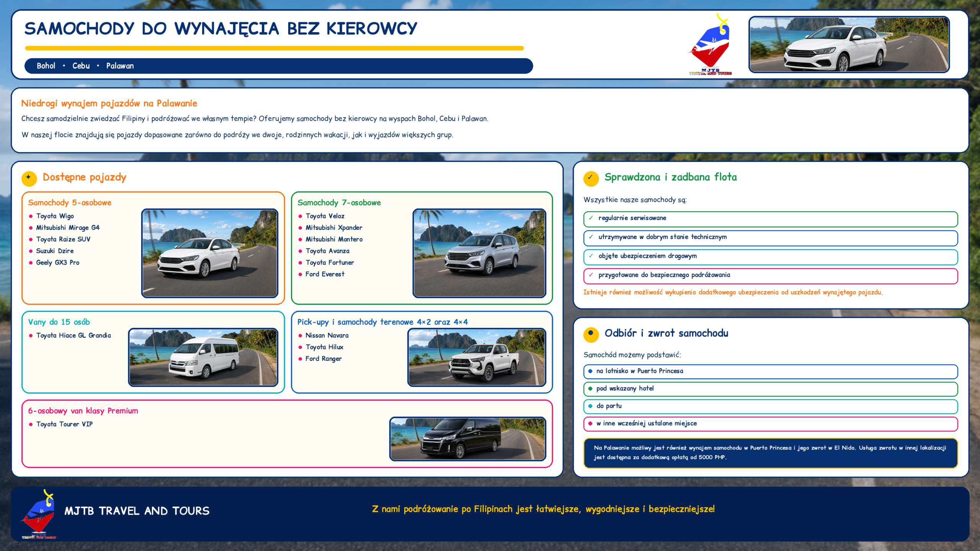The image size is (980, 551).
Task: Select Suzuki Dzire in the list
Action: point(55,251)
